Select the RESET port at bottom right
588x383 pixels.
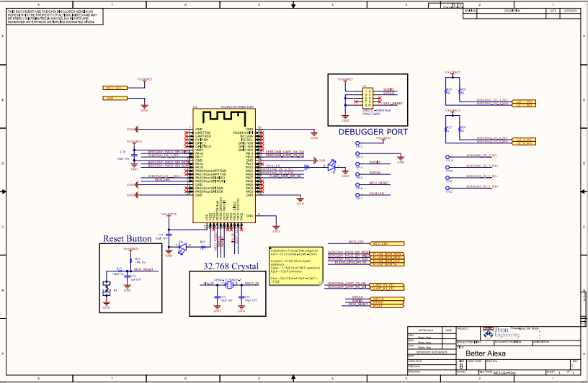coord(388,306)
